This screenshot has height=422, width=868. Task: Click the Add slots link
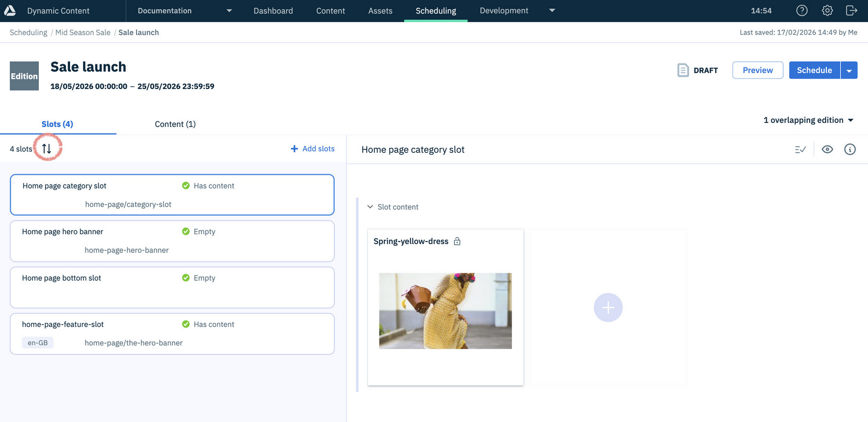point(313,149)
